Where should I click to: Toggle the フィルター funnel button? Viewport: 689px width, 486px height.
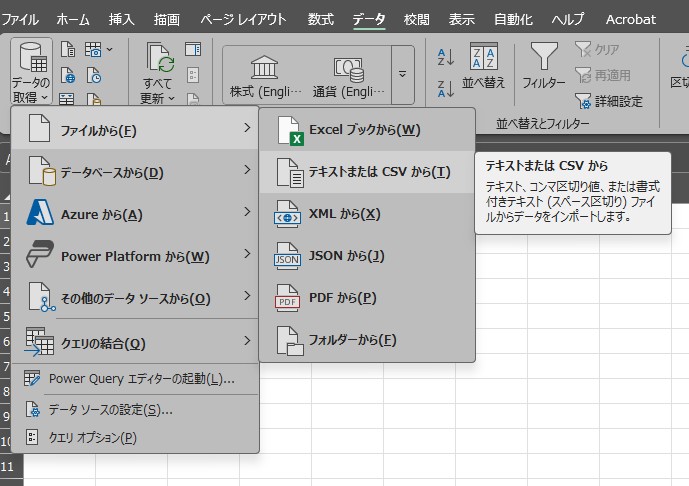[x=544, y=65]
